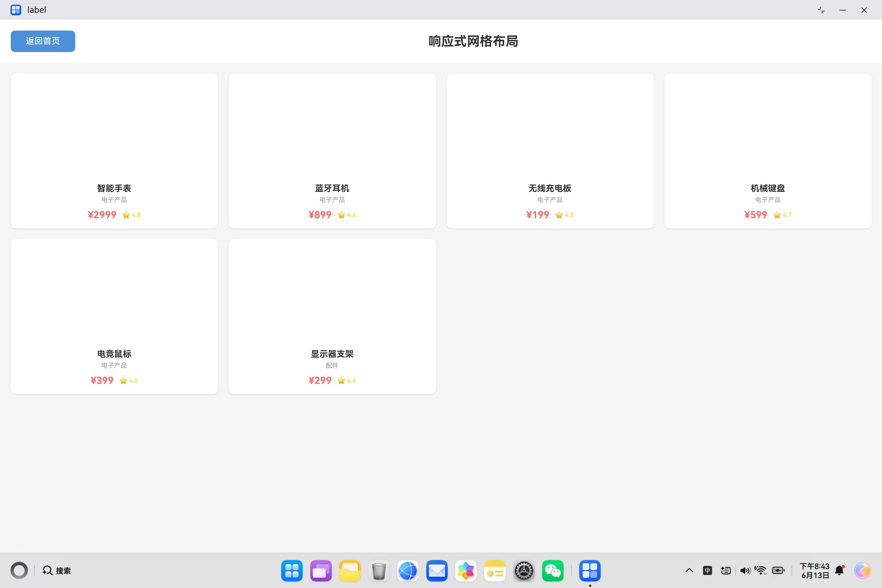
Task: Open WeChat from the dock
Action: 553,571
